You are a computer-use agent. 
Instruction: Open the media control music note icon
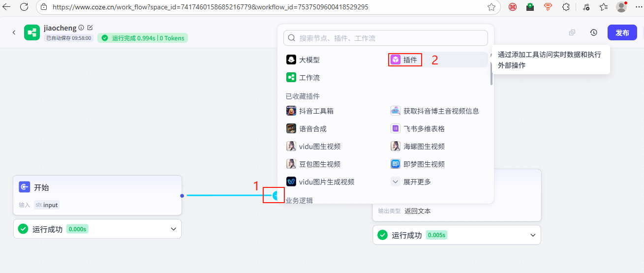[x=585, y=7]
